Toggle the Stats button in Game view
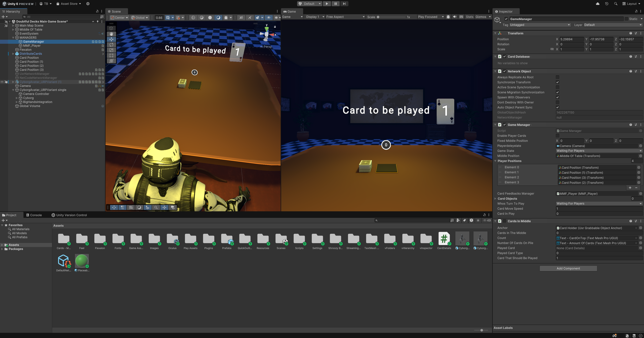Image resolution: width=644 pixels, height=338 pixels. [469, 17]
